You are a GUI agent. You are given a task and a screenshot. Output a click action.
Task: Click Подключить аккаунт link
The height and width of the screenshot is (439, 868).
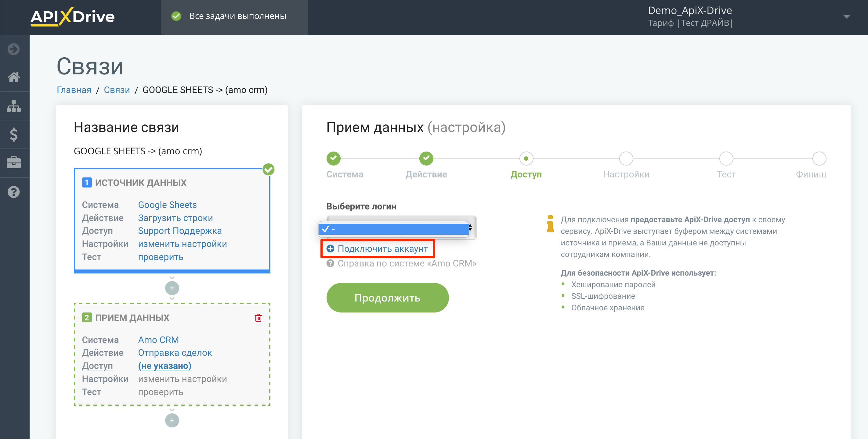382,248
